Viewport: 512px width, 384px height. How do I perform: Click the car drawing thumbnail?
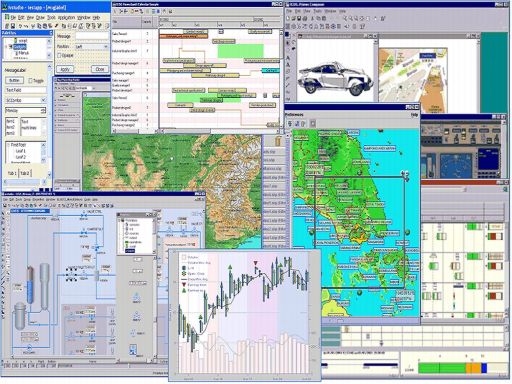[x=335, y=78]
